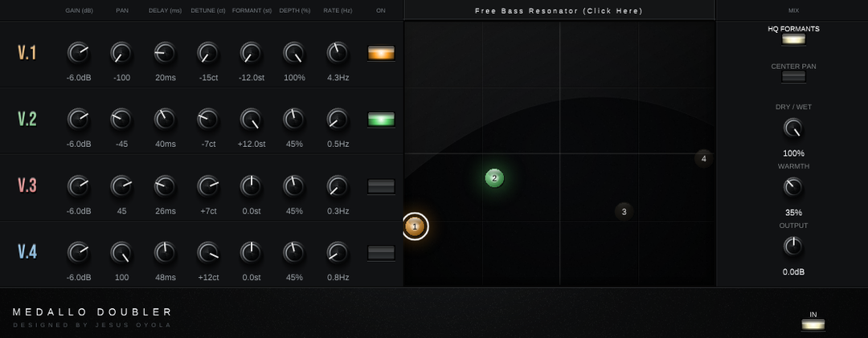This screenshot has width=868, height=338.
Task: Click the V.1 formant value -12.0st
Action: pos(251,78)
